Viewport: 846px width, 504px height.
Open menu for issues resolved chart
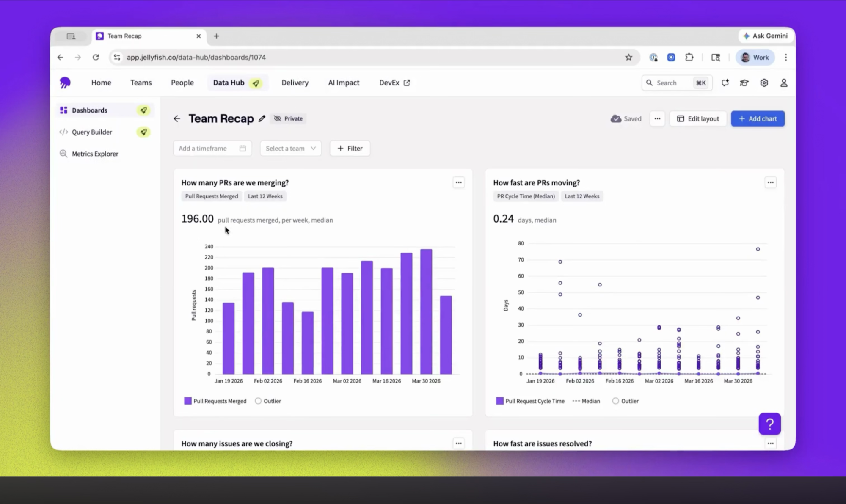[770, 443]
